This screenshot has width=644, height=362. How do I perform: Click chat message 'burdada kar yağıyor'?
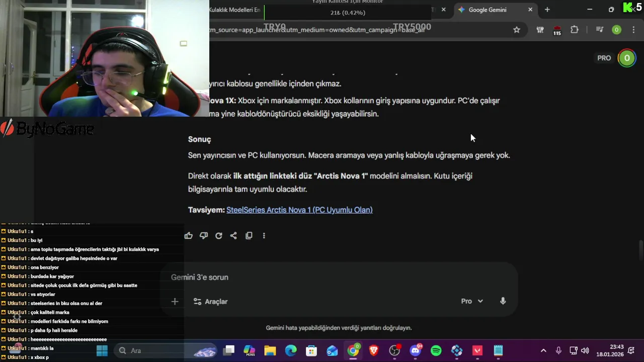52,277
